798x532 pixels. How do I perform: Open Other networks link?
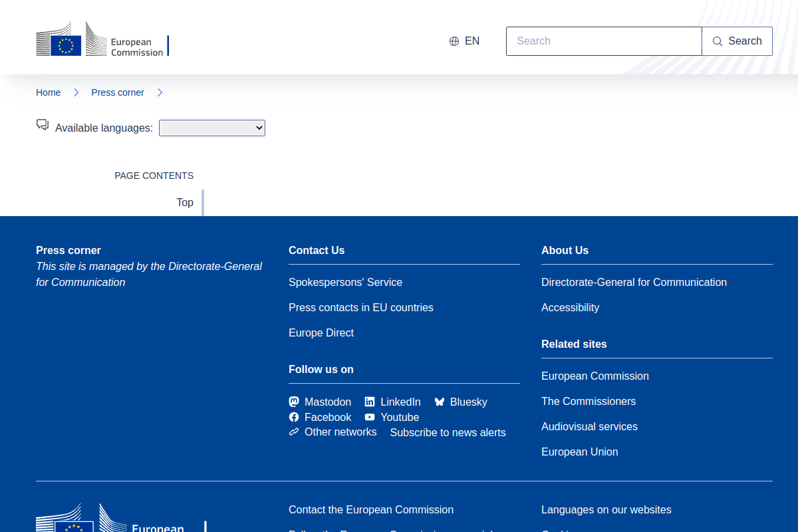(x=340, y=432)
